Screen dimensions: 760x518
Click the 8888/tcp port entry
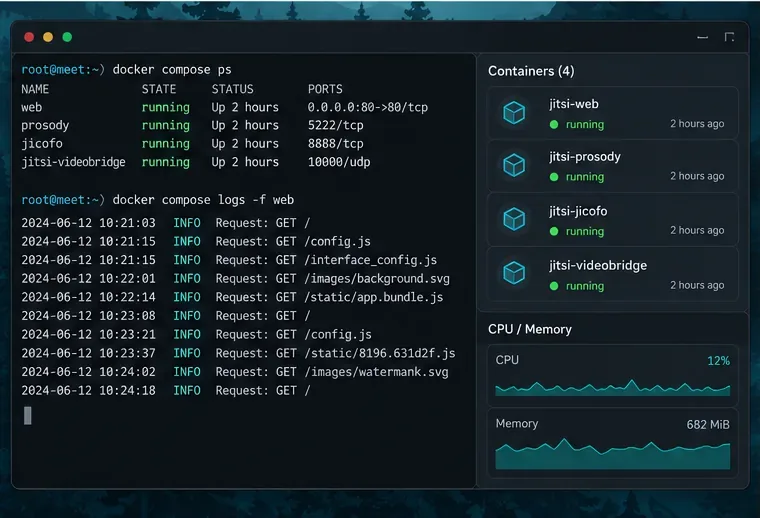pos(336,144)
